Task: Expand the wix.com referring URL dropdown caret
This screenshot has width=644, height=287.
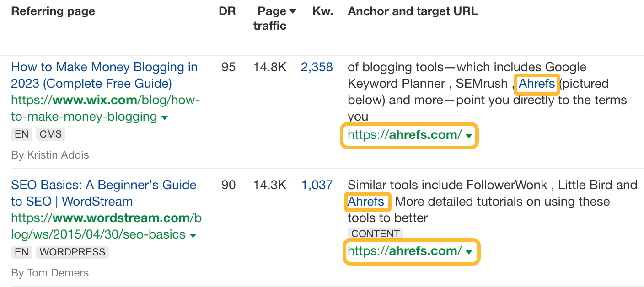Action: tap(165, 117)
